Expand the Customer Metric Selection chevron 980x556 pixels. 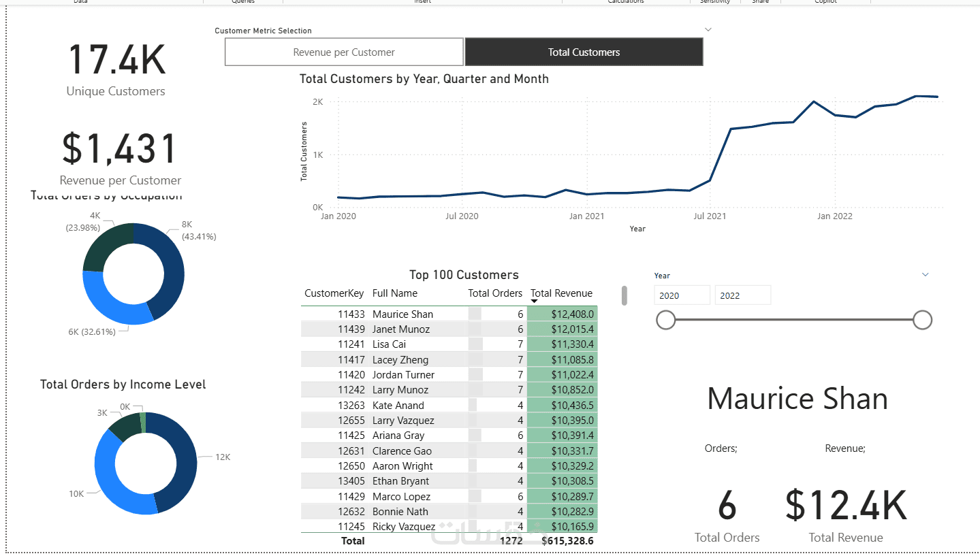coord(708,30)
